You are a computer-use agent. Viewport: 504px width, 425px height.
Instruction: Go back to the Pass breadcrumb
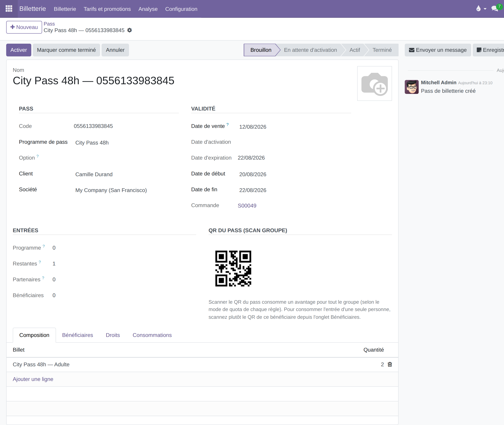click(49, 24)
